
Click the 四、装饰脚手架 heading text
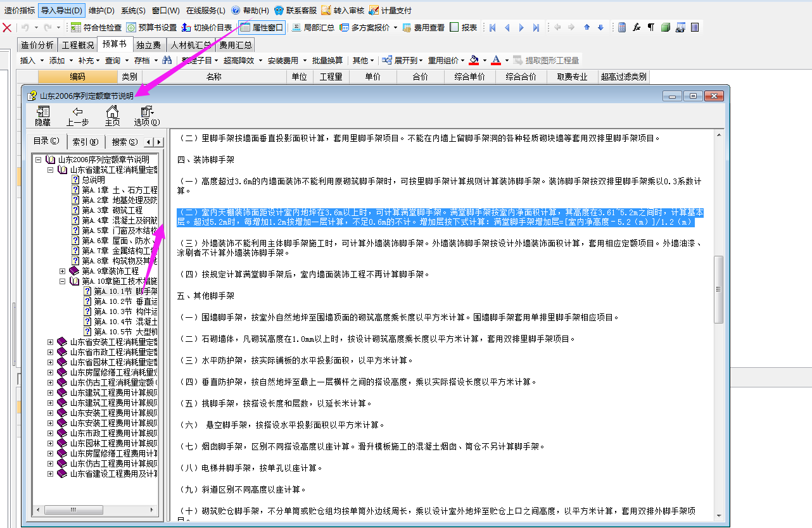click(205, 160)
